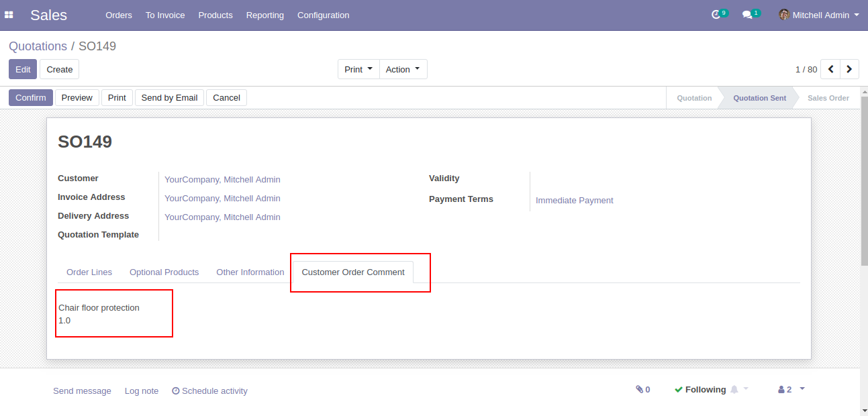This screenshot has height=416, width=868.
Task: Open Delivery Address YourCompany, Mitchell Admin link
Action: (x=222, y=217)
